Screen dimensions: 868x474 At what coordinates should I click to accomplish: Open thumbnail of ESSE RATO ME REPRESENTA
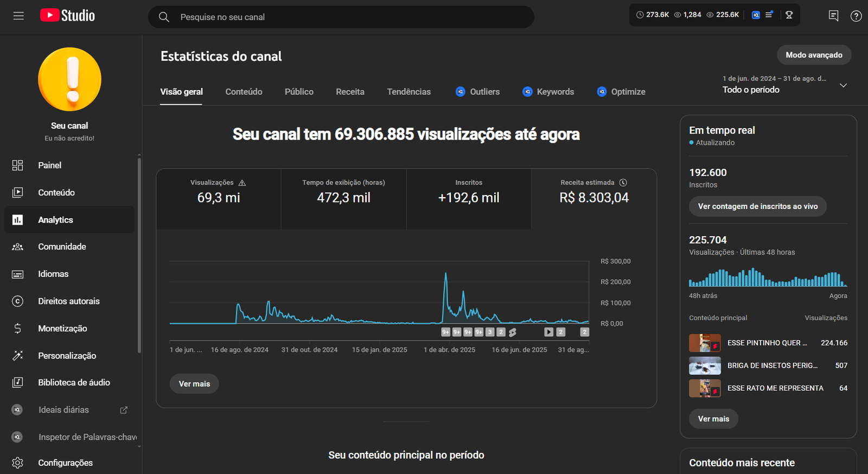pos(705,388)
